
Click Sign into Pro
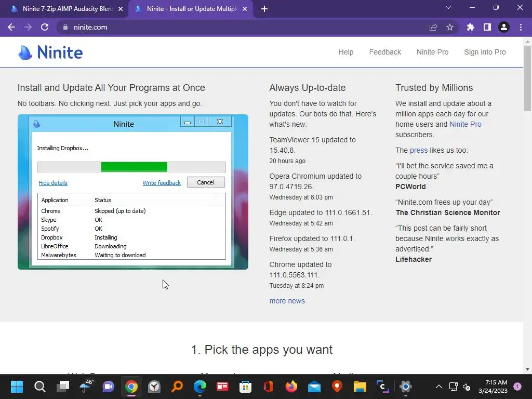pos(485,52)
